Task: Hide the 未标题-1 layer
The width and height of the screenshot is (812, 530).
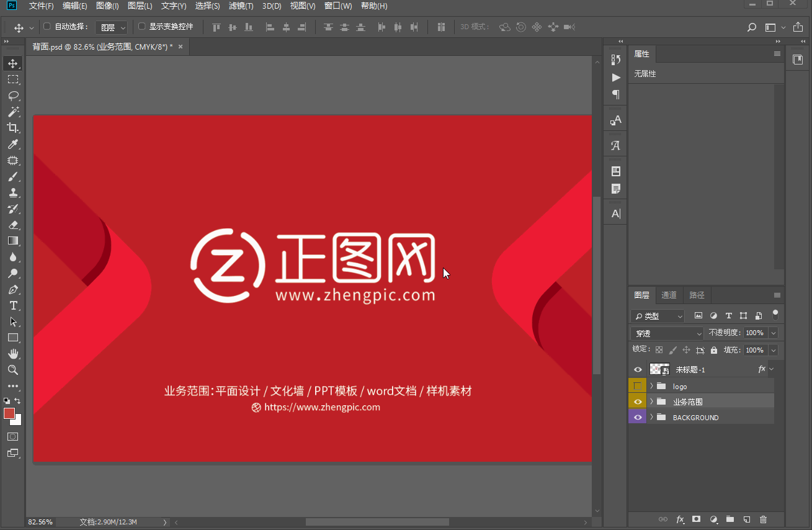Action: [638, 369]
